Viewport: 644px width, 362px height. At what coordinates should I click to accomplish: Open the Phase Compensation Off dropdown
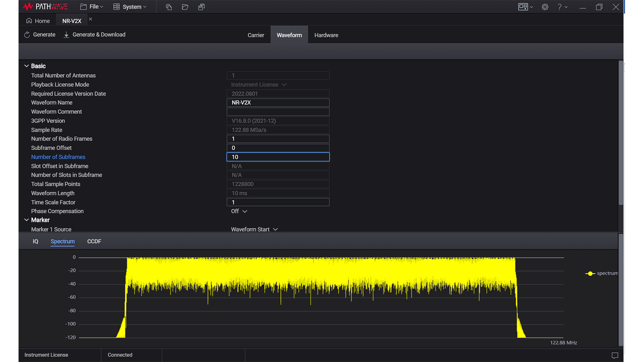click(x=239, y=211)
